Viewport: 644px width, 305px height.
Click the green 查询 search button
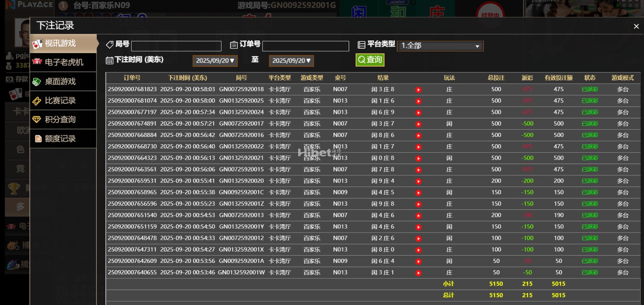point(370,60)
